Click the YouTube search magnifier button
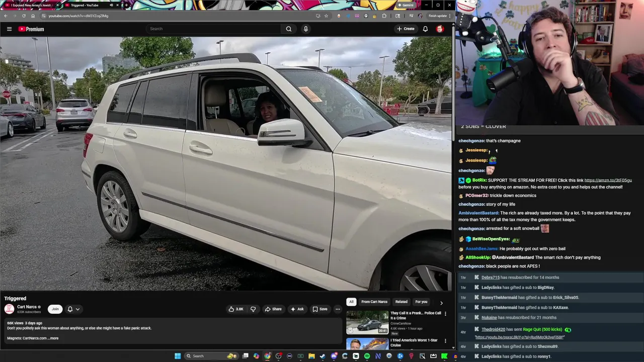The width and height of the screenshot is (644, 362). [289, 29]
